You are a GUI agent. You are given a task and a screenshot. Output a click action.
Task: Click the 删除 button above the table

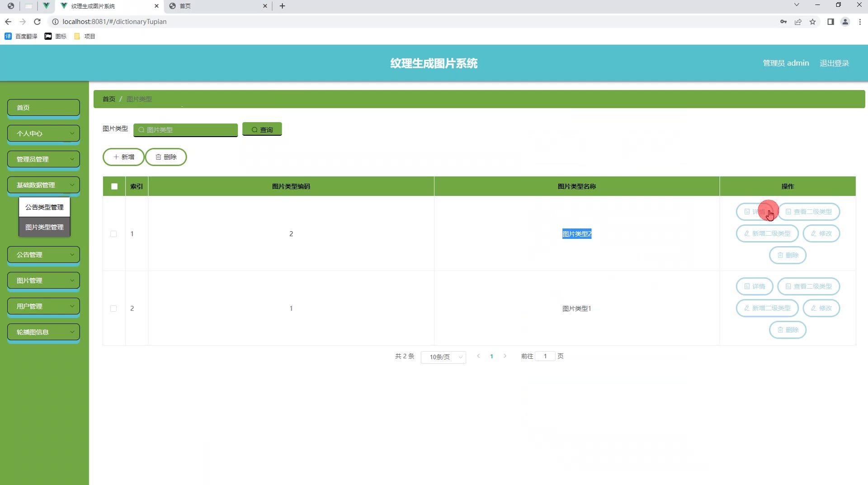point(166,157)
